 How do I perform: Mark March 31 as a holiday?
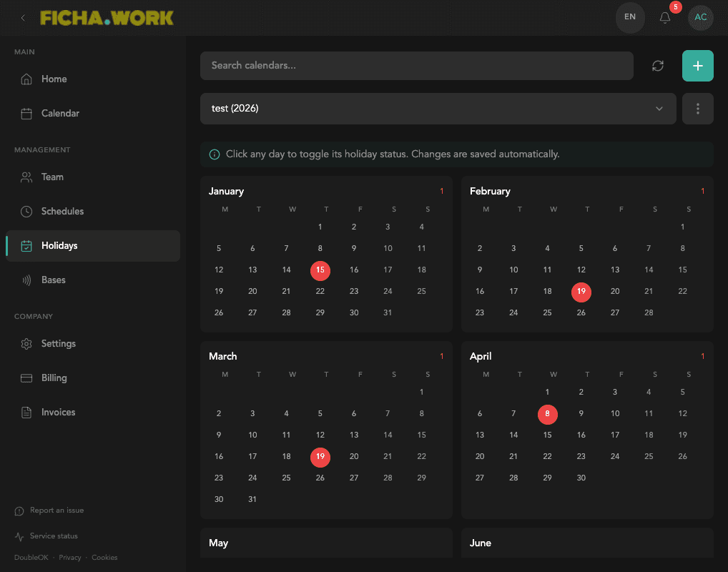(252, 500)
